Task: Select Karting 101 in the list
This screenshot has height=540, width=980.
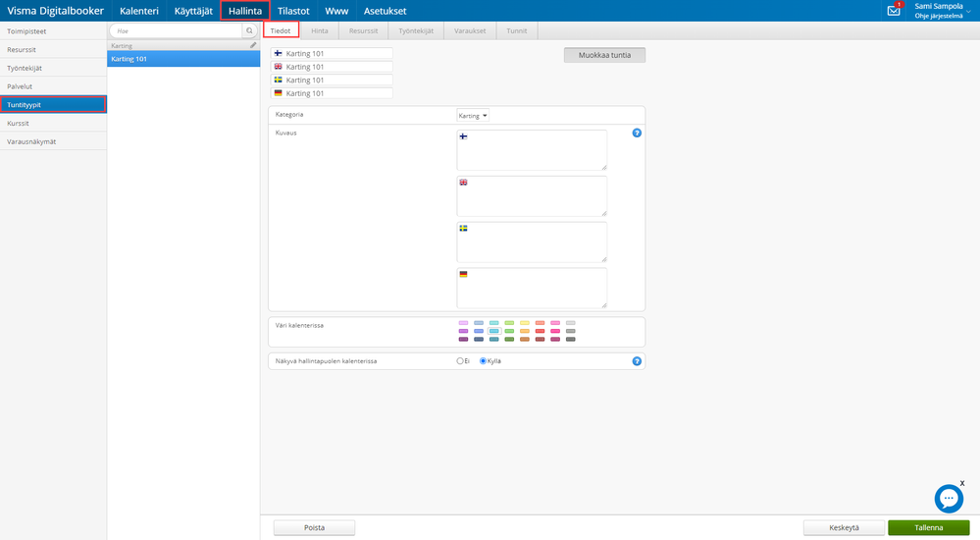Action: click(x=183, y=59)
